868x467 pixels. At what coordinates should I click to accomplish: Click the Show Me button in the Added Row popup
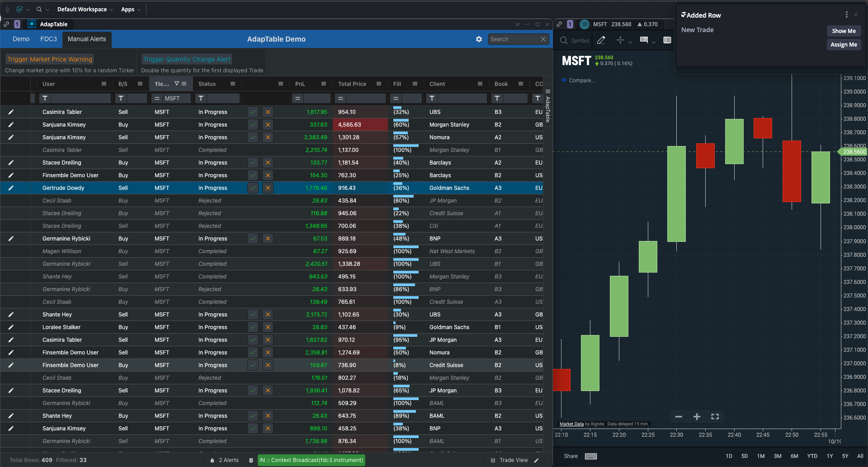pos(844,31)
